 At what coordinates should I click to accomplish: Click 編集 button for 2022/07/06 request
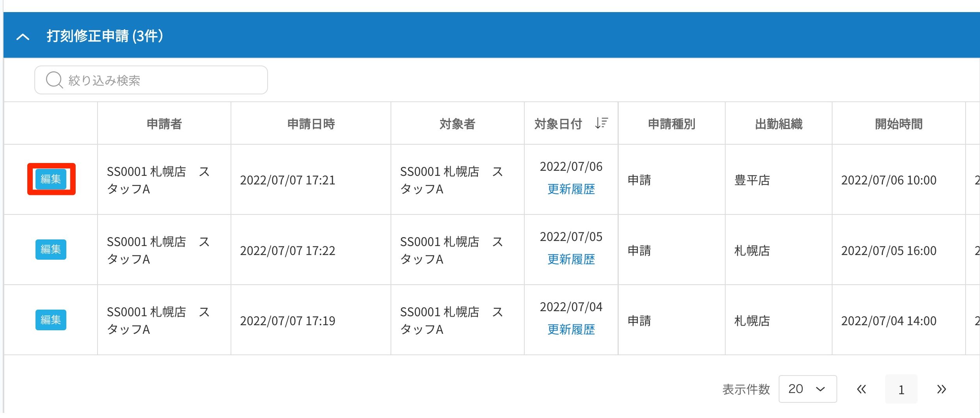click(51, 179)
